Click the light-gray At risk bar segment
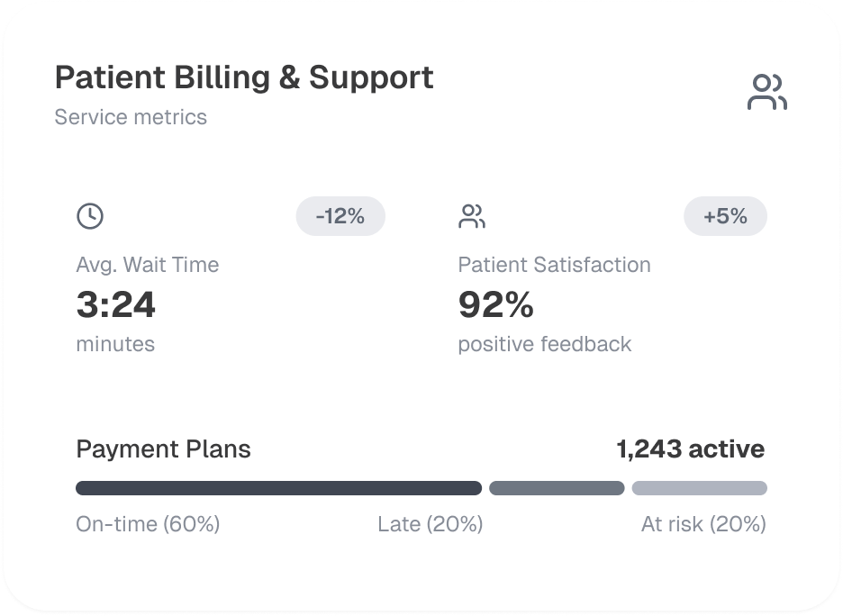 (699, 488)
